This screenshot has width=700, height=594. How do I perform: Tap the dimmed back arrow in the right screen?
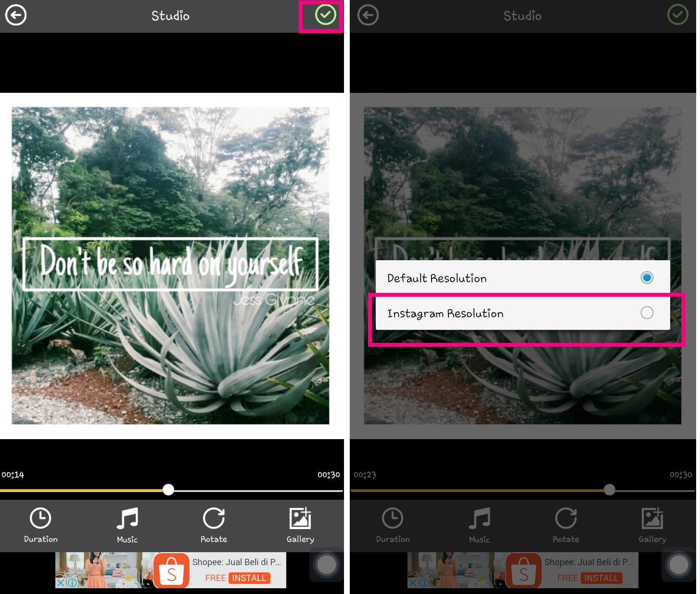click(x=368, y=15)
